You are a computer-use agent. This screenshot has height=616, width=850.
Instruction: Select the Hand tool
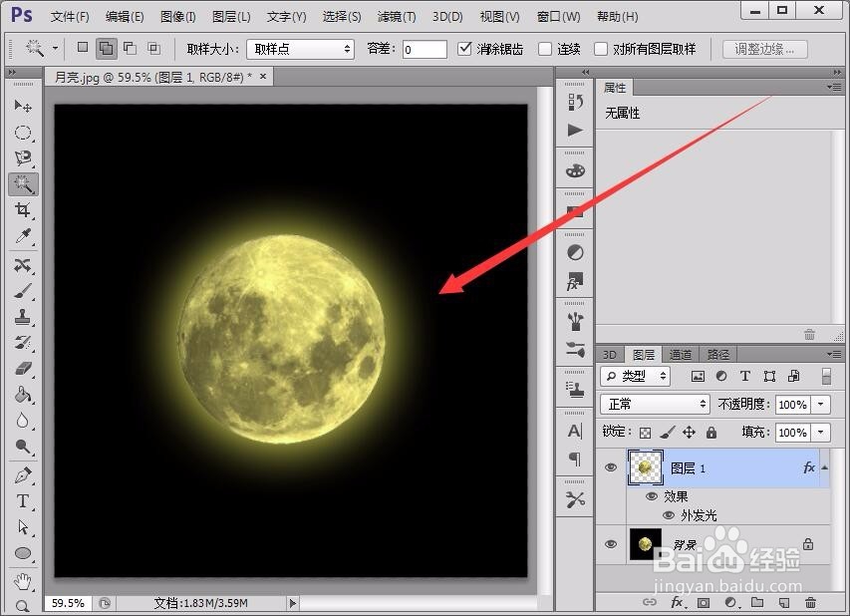point(23,581)
